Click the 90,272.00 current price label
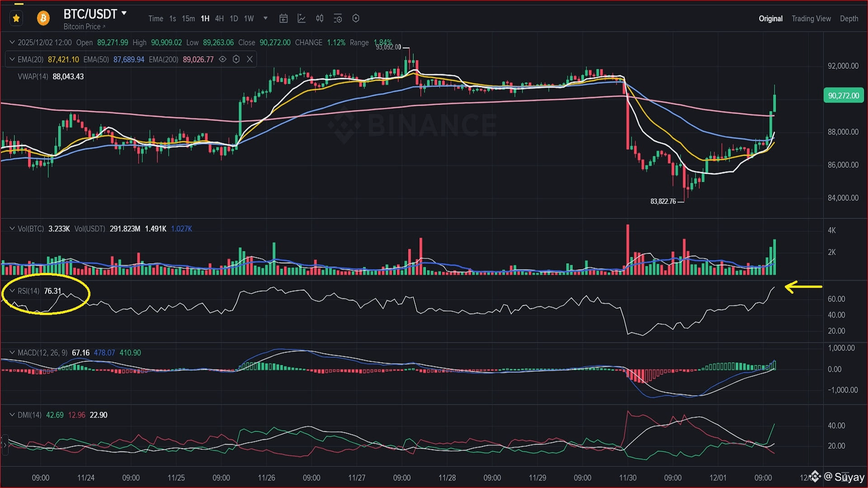 click(843, 96)
